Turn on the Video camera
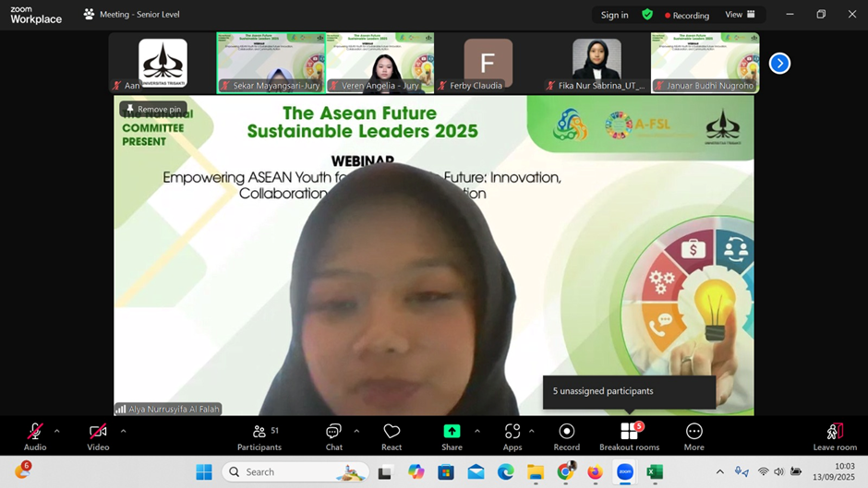Viewport: 868px width, 488px height. [x=98, y=436]
